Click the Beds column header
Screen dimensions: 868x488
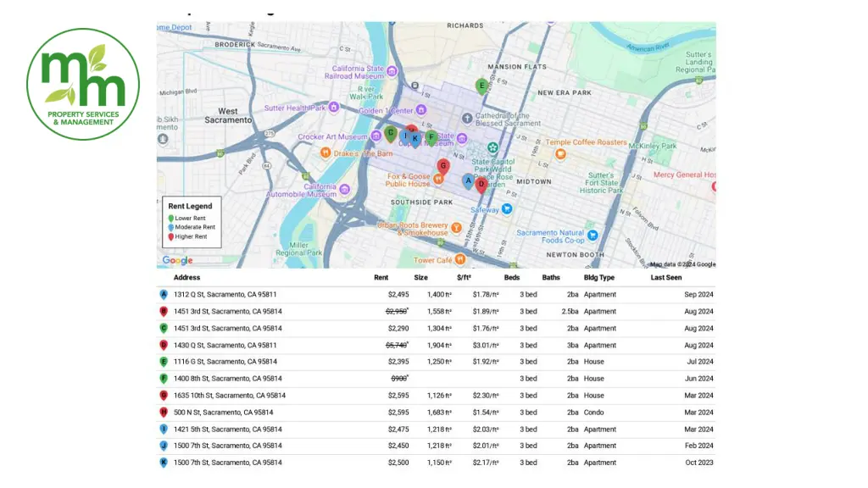pos(512,278)
